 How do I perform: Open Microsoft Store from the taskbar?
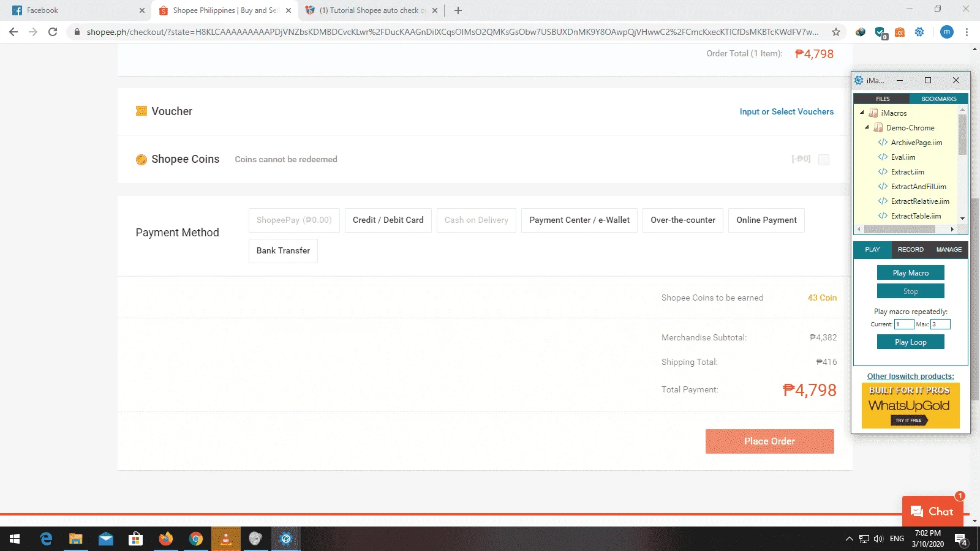(136, 539)
